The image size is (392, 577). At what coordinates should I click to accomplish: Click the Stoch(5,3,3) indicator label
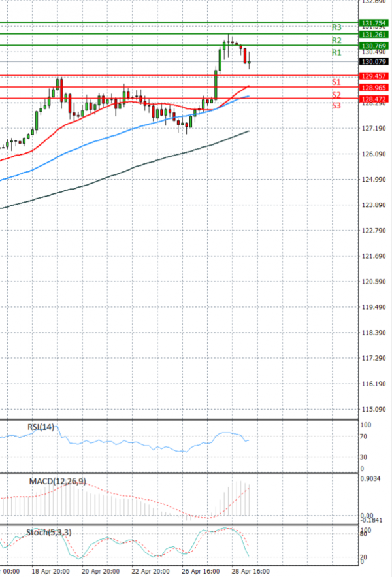pos(49,532)
